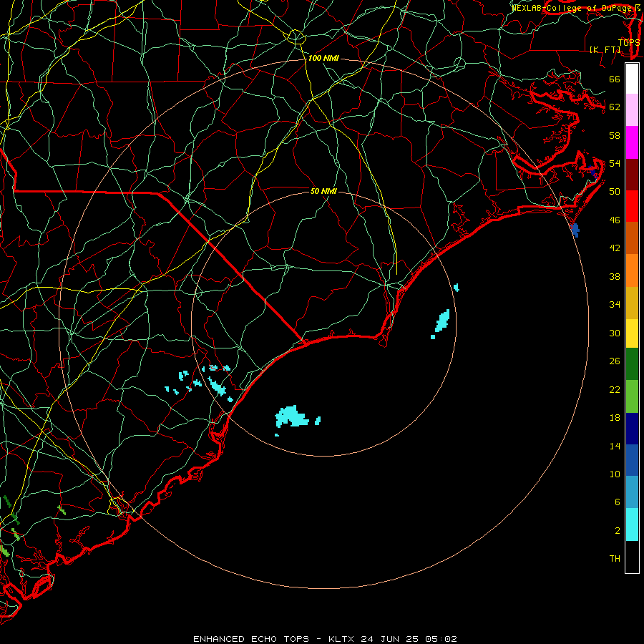
Task: Click the legend value "18"
Action: 615,418
